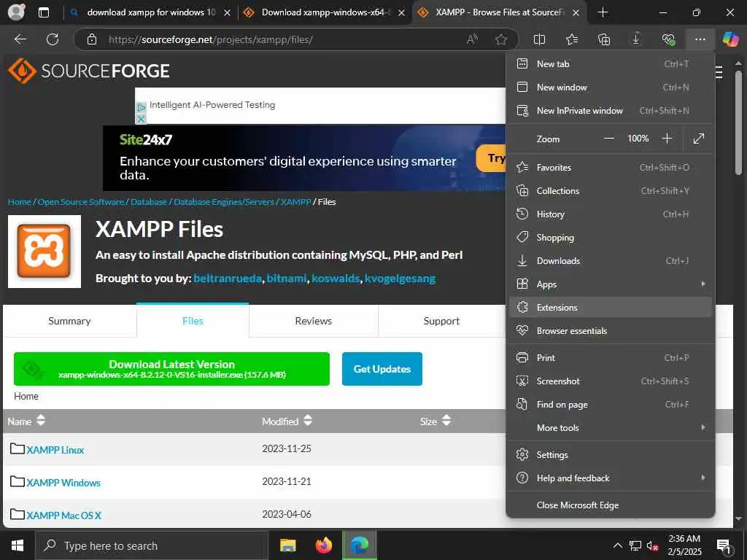Viewport: 747px width, 560px height.
Task: Choose Close Microsoft Edge
Action: (611, 505)
